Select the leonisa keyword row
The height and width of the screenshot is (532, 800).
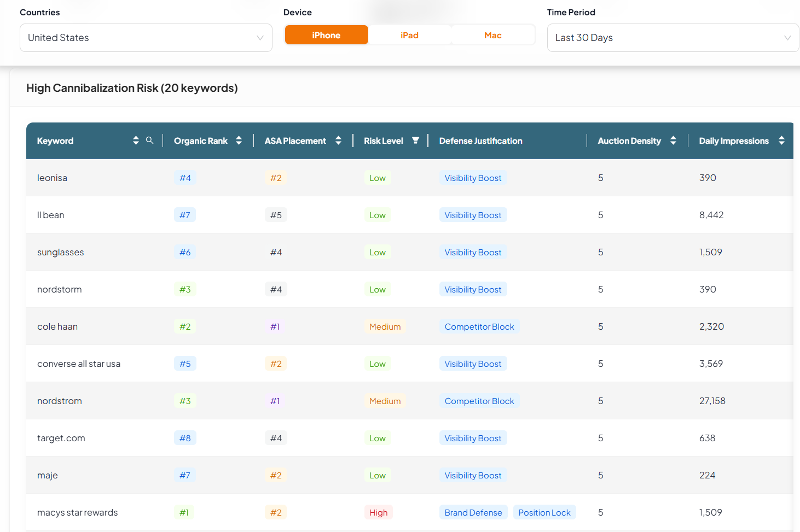(x=410, y=178)
